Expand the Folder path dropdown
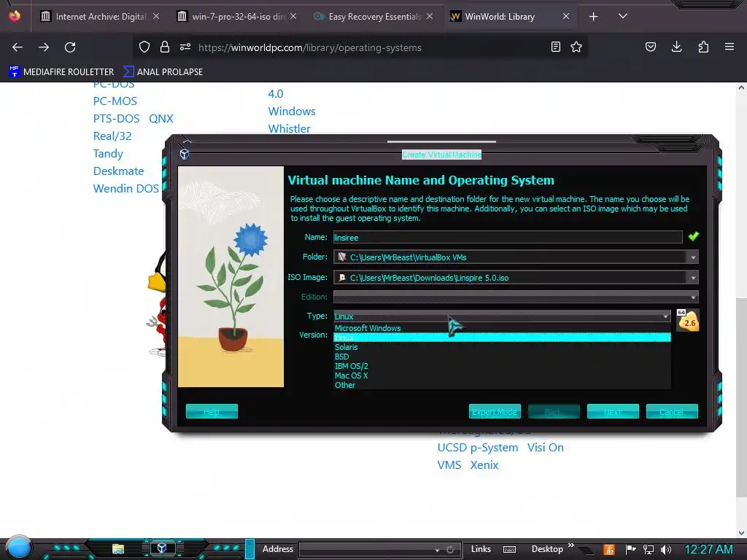Image resolution: width=747 pixels, height=560 pixels. [x=693, y=257]
